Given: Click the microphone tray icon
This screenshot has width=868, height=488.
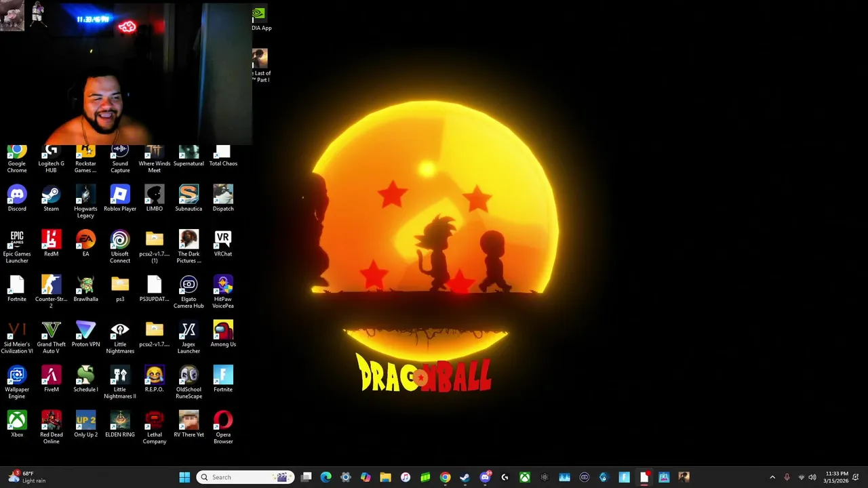Looking at the screenshot, I should point(787,477).
